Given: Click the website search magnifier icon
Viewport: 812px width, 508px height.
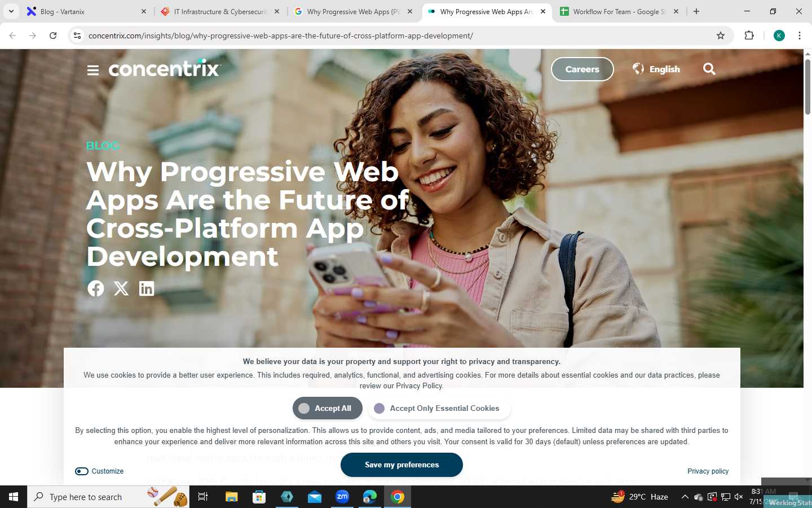Looking at the screenshot, I should pos(709,69).
